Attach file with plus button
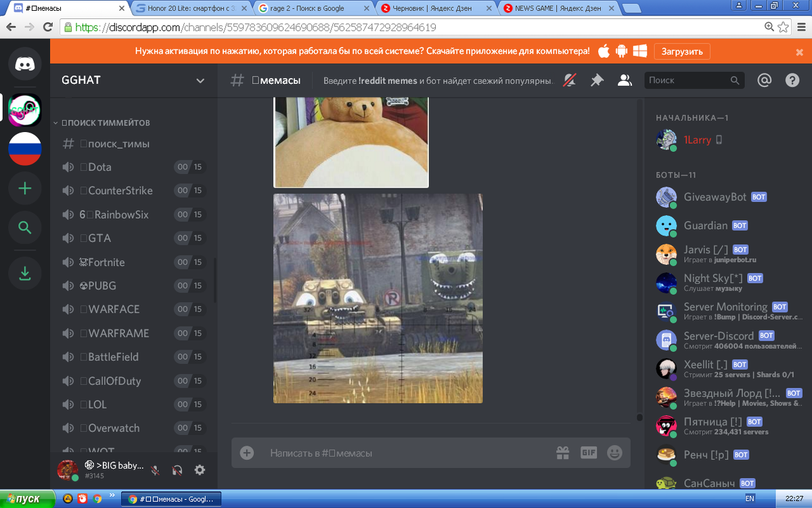 point(247,452)
